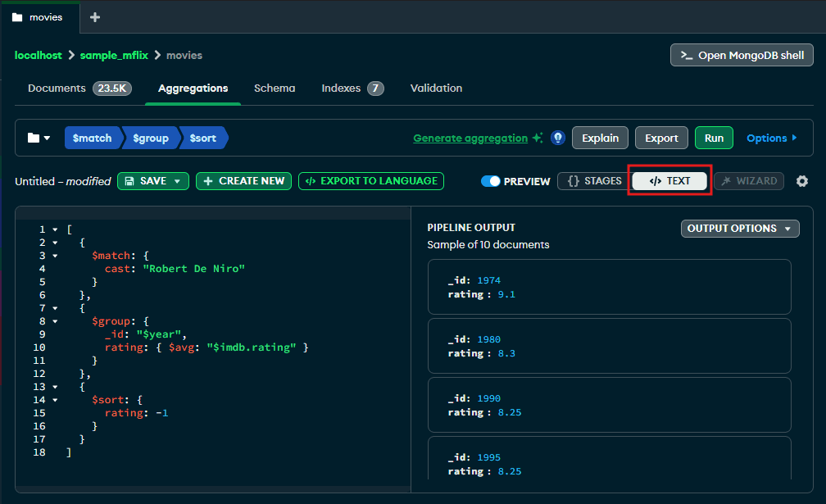Click the Generate aggregation link

click(470, 138)
